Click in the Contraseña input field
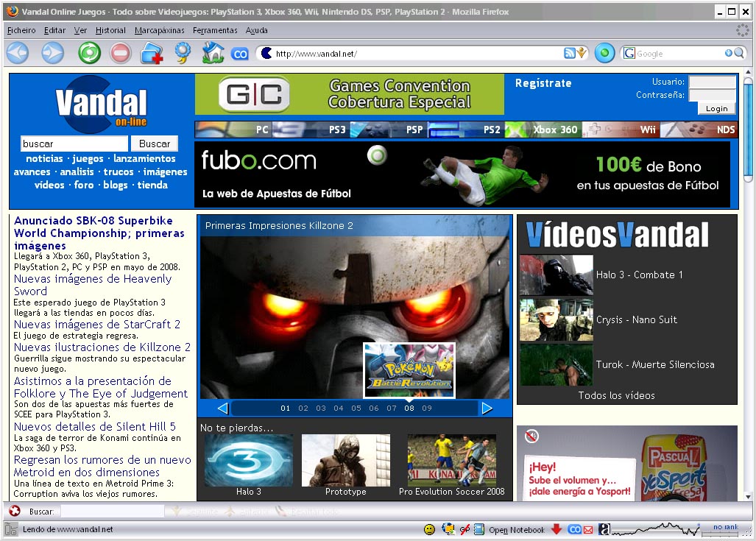 [712, 95]
